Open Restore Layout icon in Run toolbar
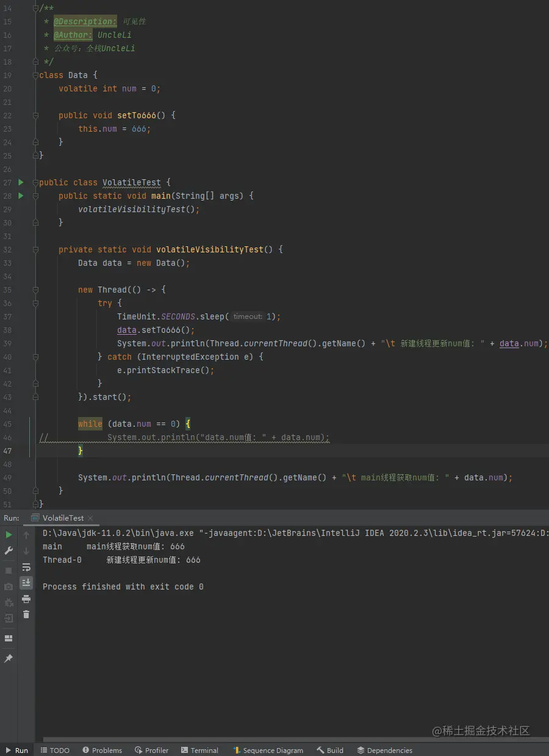 [x=9, y=638]
